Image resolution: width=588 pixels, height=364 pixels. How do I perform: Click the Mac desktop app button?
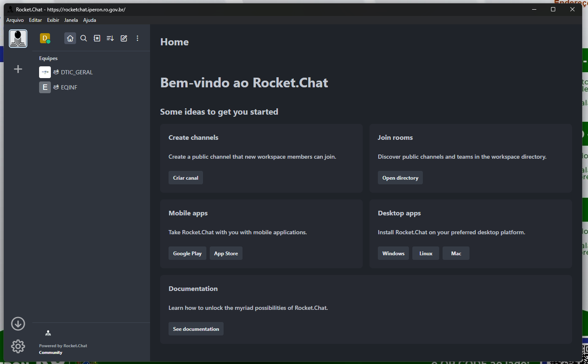[456, 253]
